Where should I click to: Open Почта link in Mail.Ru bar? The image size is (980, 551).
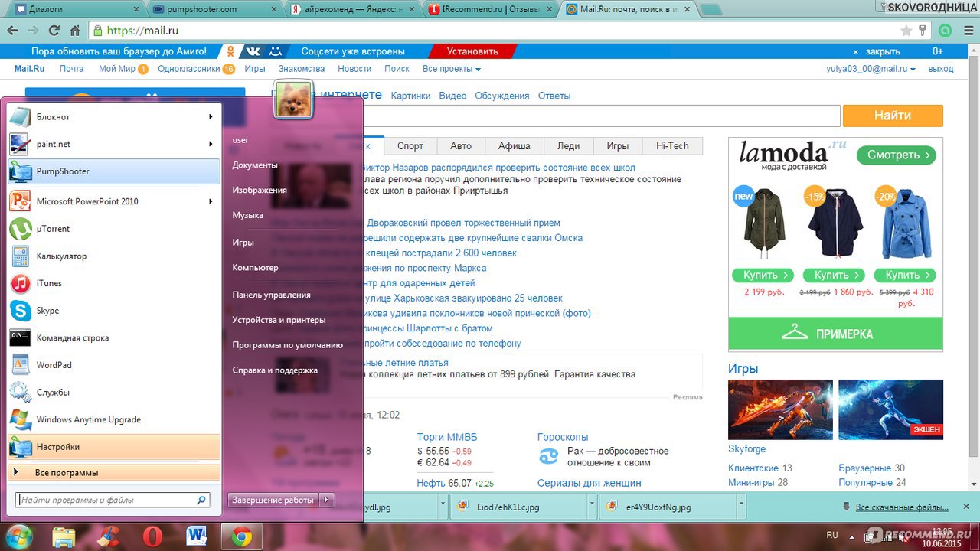click(72, 69)
